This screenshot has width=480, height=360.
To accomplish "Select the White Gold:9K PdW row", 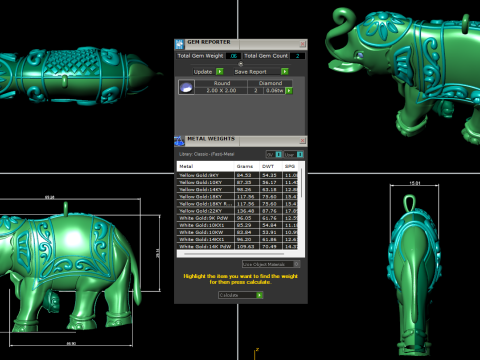I will pyautogui.click(x=237, y=218).
